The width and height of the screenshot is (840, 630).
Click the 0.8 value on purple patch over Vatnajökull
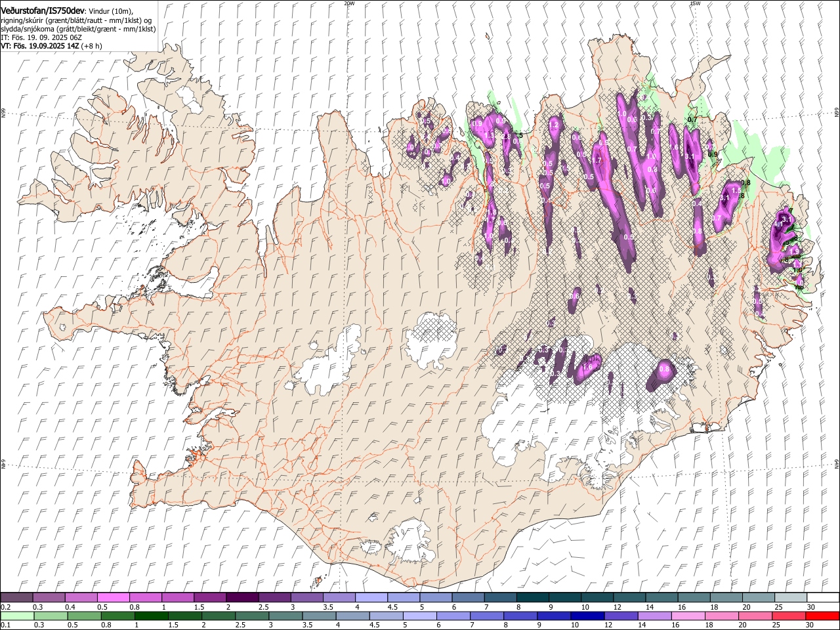(x=664, y=369)
